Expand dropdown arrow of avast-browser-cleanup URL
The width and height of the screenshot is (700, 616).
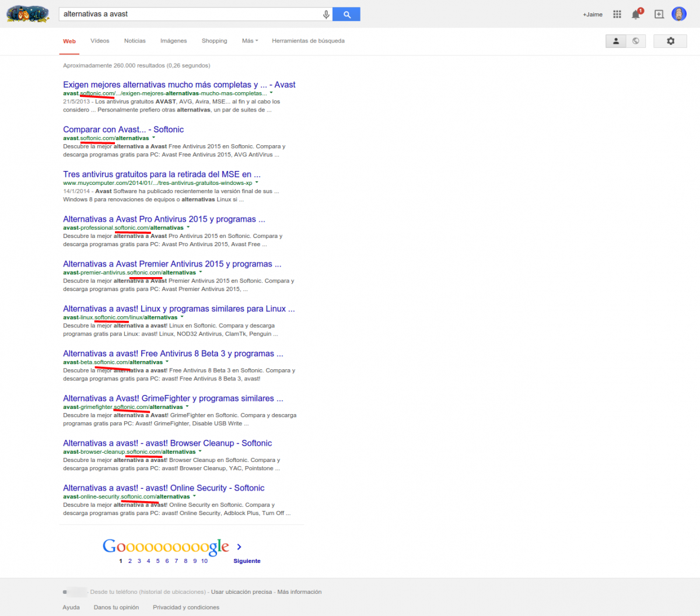point(200,452)
